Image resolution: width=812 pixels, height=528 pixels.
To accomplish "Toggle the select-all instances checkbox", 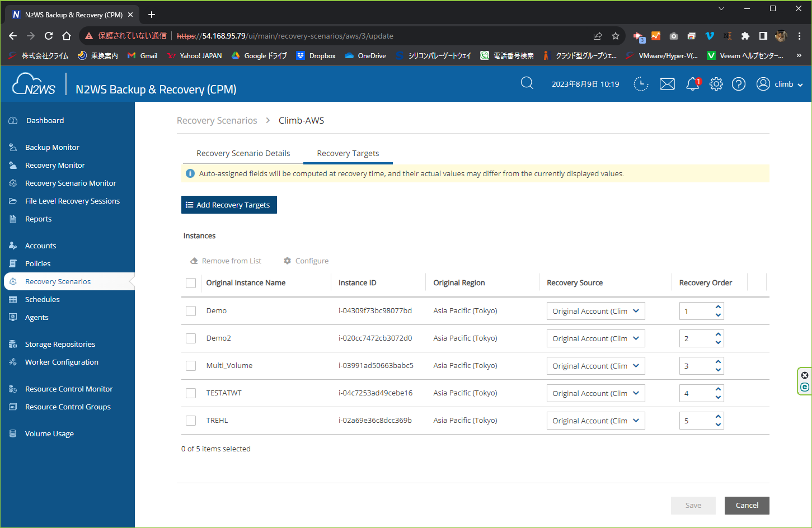I will (191, 283).
